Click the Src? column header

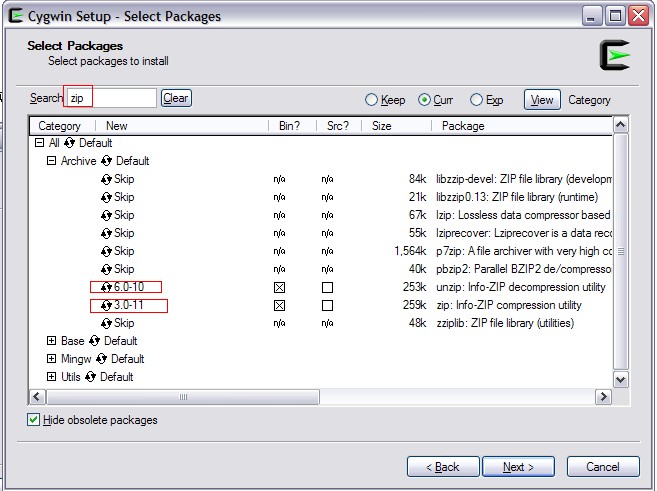tap(339, 126)
